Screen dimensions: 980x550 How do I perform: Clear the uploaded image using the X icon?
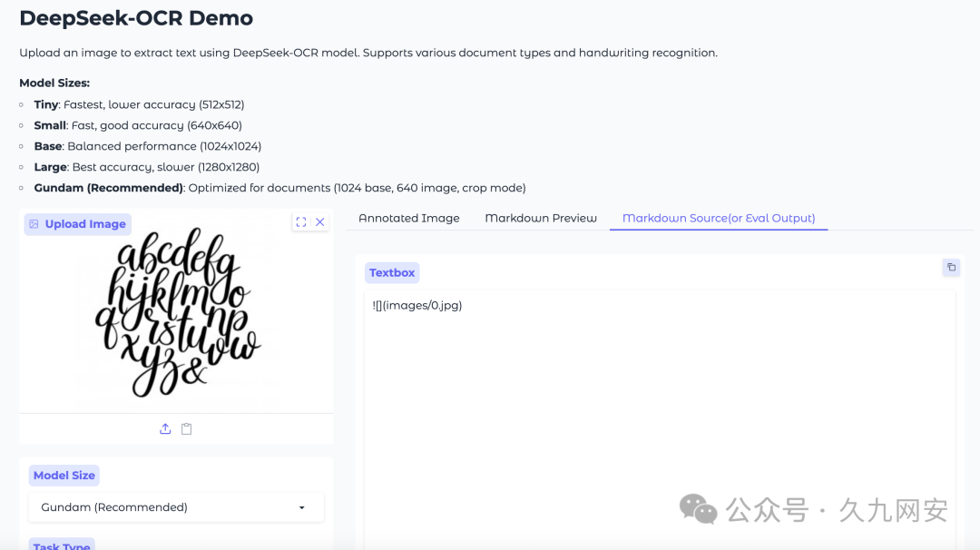click(x=318, y=221)
